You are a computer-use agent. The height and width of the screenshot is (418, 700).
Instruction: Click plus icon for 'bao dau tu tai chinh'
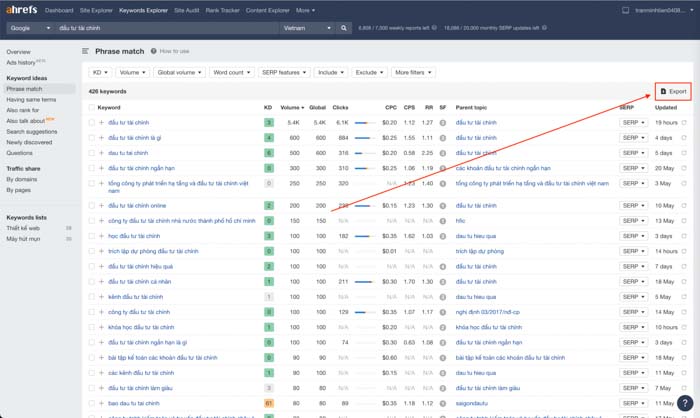tap(101, 403)
